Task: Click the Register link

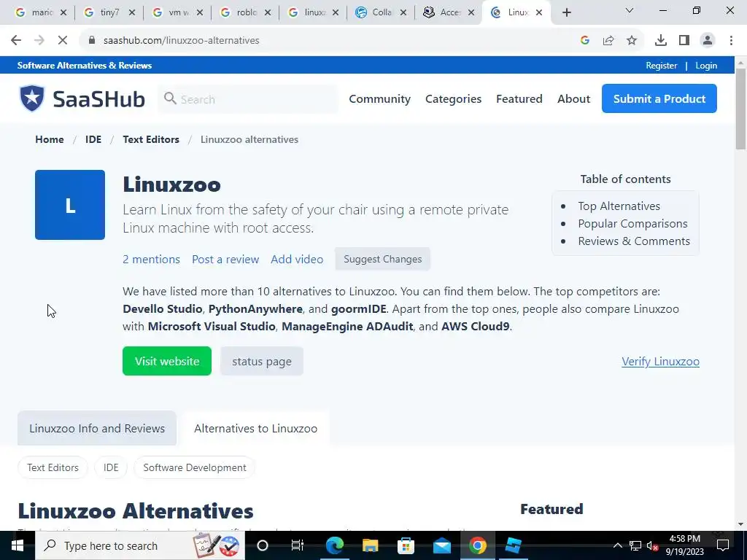Action: point(661,66)
